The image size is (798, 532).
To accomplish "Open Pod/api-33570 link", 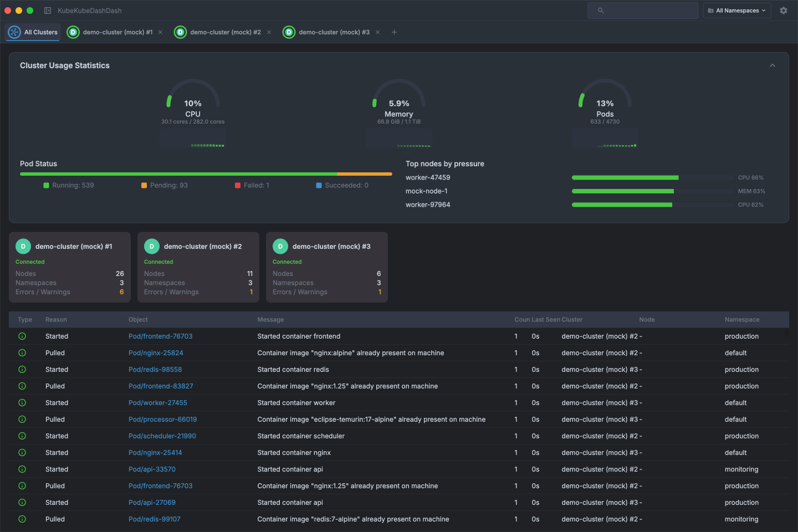I will [152, 469].
